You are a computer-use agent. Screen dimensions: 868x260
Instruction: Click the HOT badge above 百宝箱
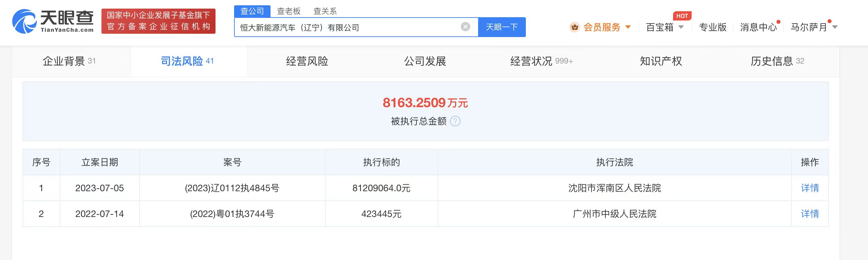pos(682,16)
